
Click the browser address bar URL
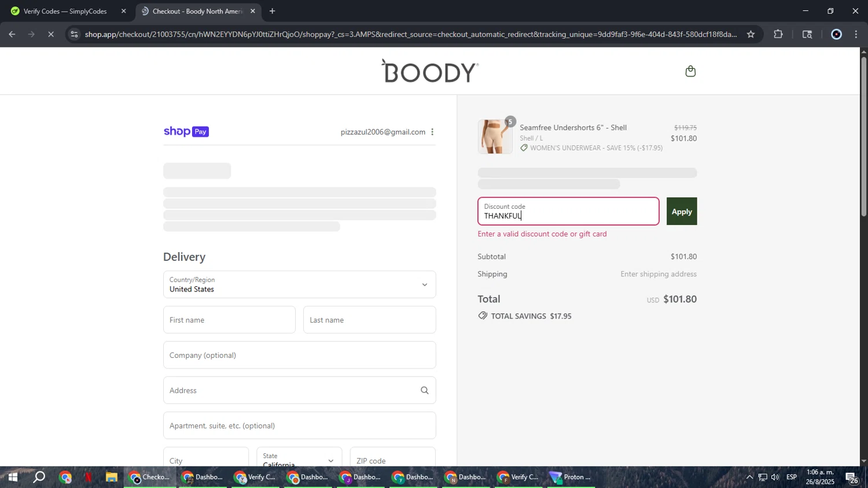coord(411,34)
